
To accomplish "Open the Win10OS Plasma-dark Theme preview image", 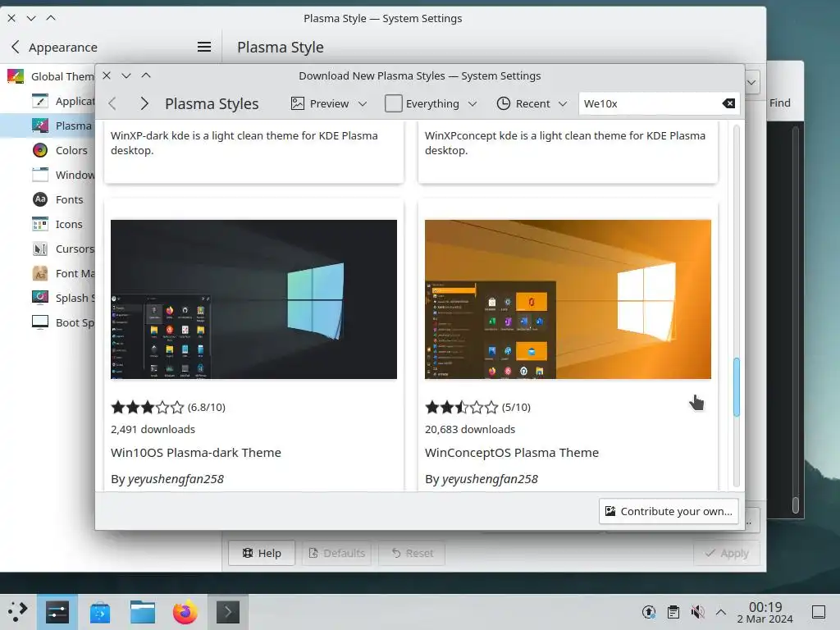I will click(254, 299).
